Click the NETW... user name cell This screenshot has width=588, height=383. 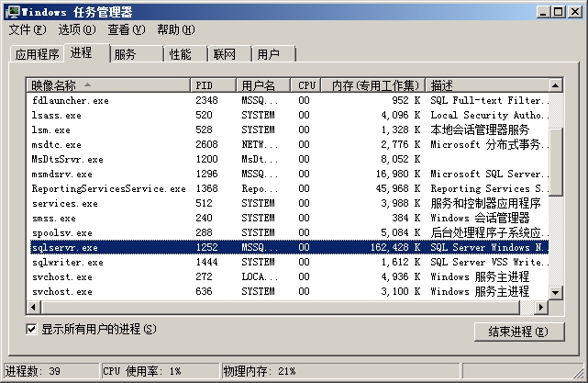click(x=260, y=144)
